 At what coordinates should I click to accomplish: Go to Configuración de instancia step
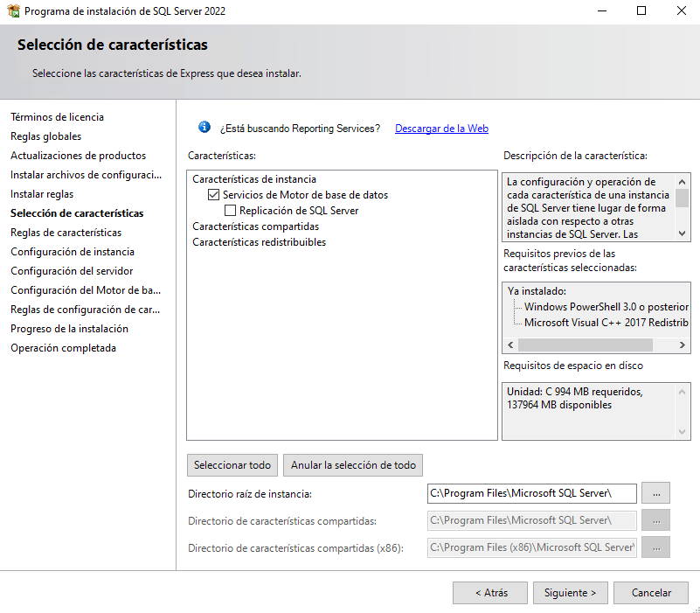[72, 252]
